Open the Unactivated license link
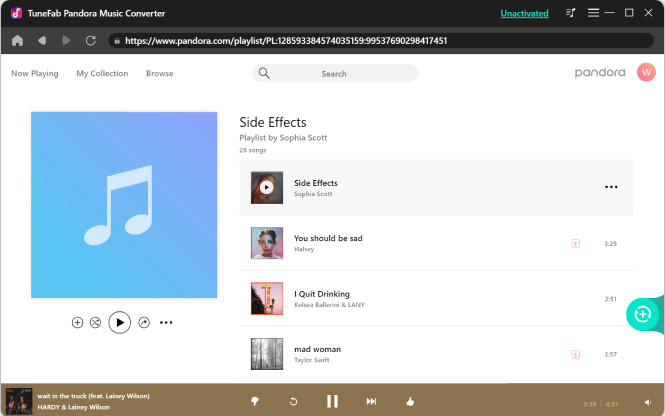This screenshot has height=416, width=665. click(x=524, y=14)
